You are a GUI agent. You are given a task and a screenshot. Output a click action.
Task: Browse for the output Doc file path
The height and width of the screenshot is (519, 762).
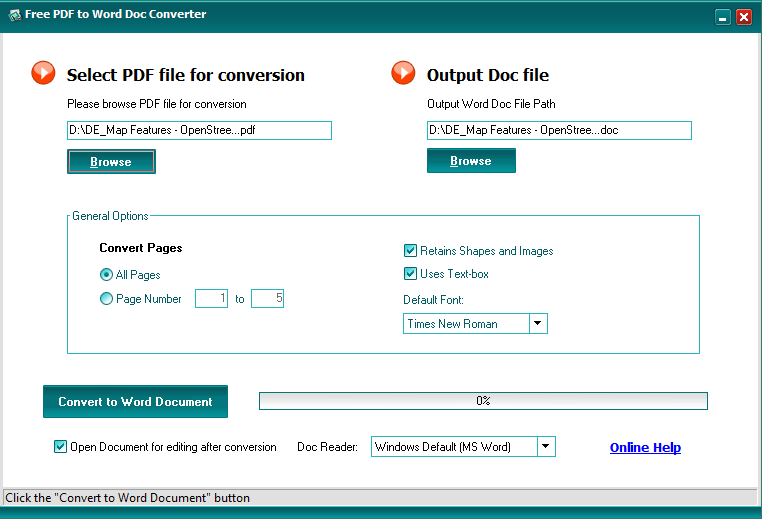coord(471,161)
